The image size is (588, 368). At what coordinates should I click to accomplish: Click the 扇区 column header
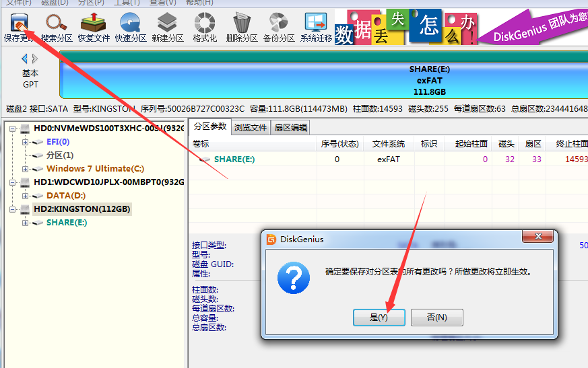533,144
